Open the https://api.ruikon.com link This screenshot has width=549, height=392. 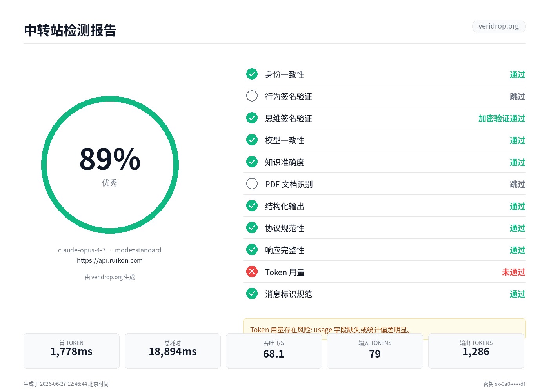(x=110, y=260)
